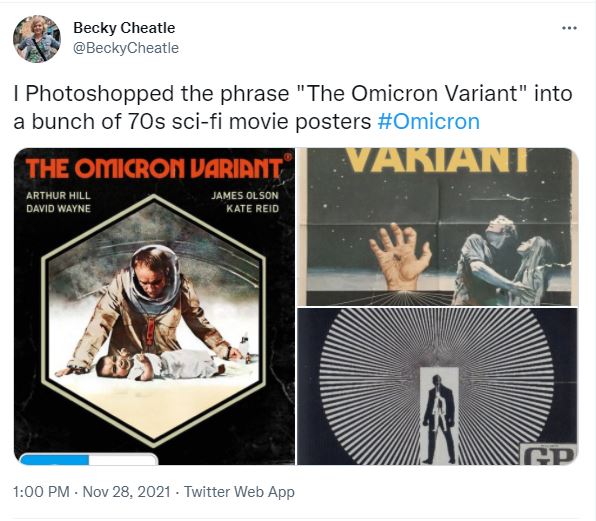Open the Nov 28, 2021 date link

(x=127, y=492)
